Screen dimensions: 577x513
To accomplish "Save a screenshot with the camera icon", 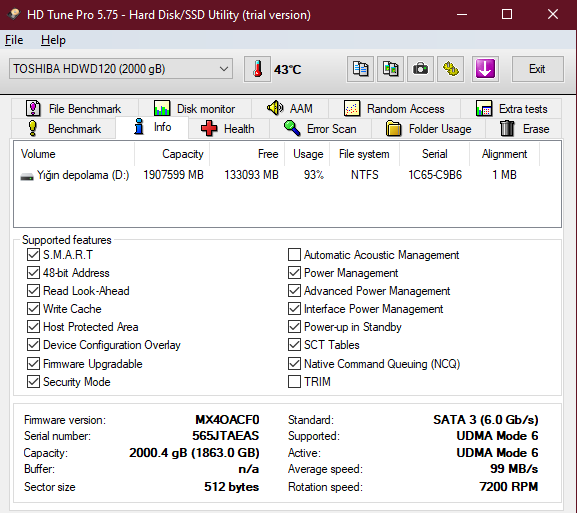I will [420, 69].
